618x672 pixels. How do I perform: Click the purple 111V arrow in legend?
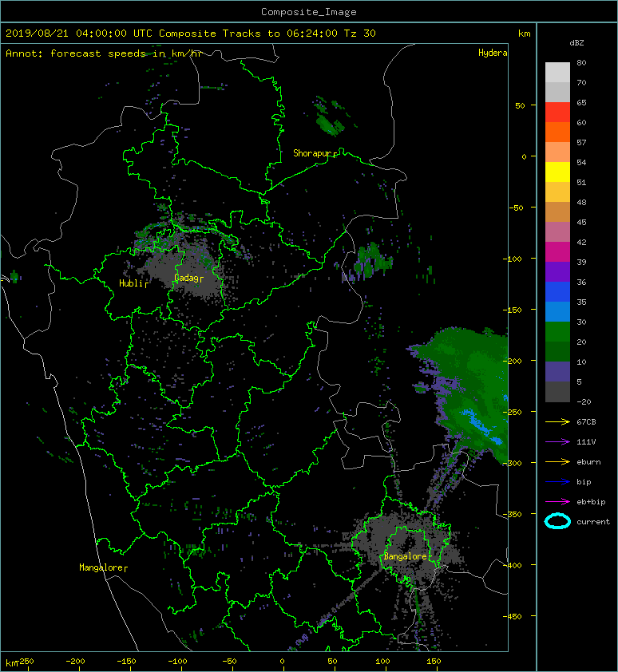pyautogui.click(x=557, y=442)
